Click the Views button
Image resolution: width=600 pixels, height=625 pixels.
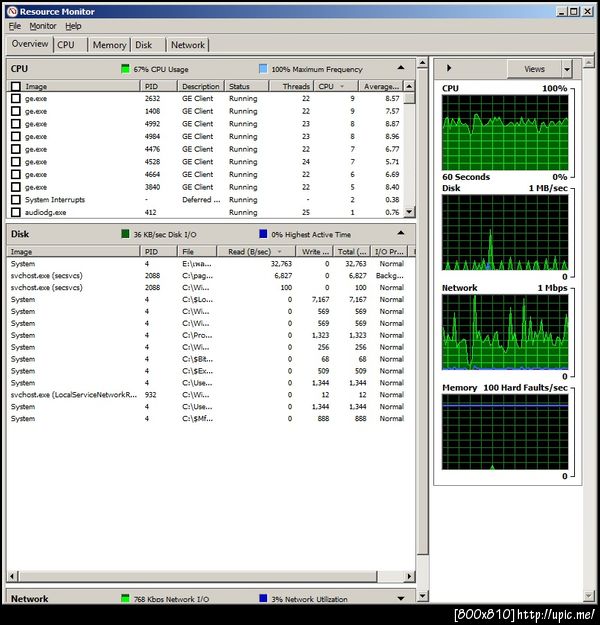(534, 69)
